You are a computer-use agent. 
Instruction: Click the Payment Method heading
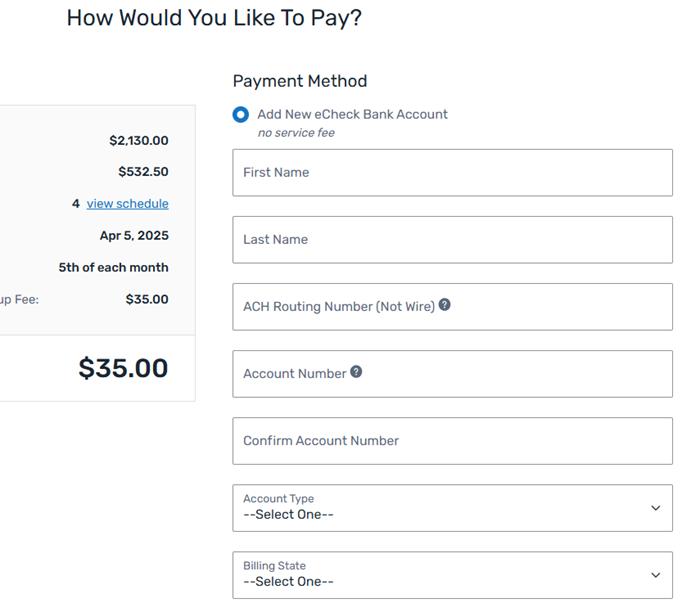(300, 81)
